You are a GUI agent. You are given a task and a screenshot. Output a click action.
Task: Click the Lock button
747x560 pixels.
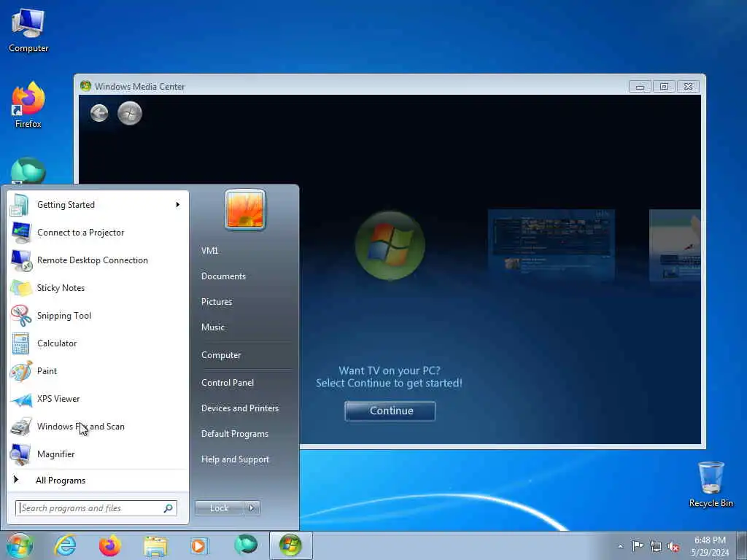point(219,508)
